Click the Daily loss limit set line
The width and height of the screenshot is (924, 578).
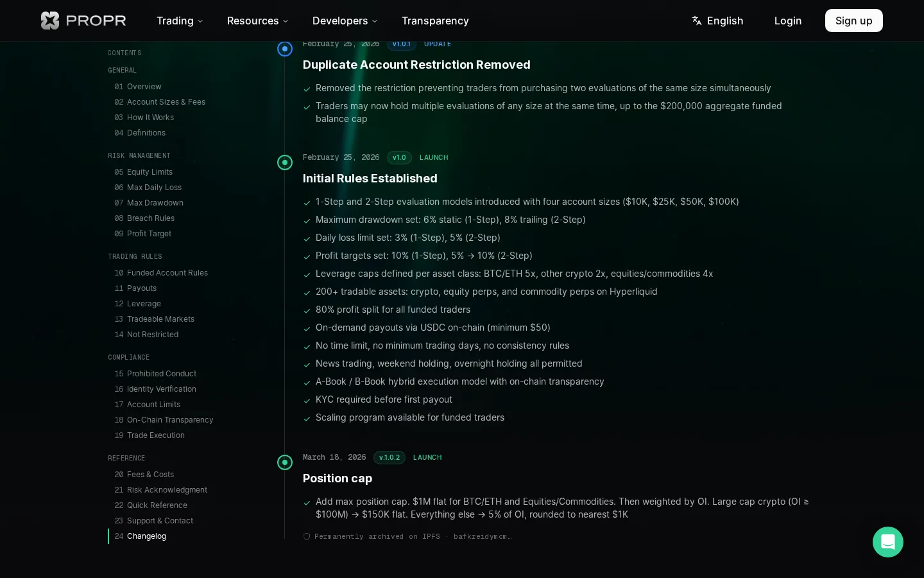tap(408, 238)
